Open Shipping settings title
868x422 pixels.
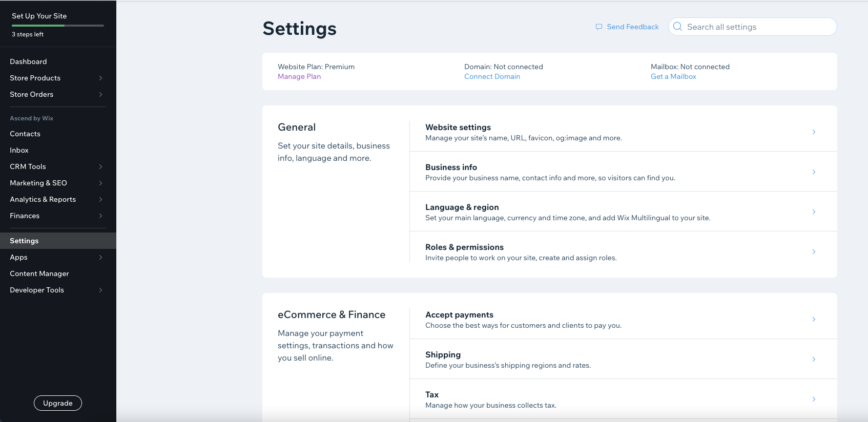443,354
